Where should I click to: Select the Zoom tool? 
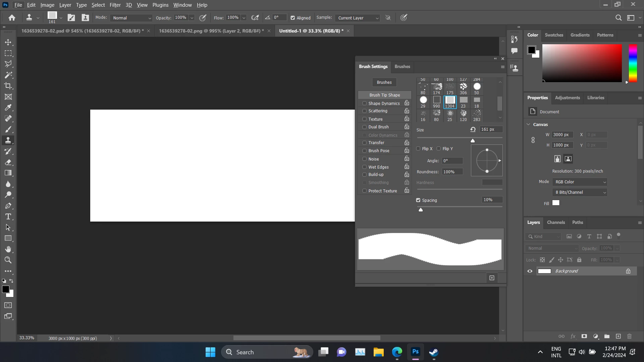(x=8, y=260)
